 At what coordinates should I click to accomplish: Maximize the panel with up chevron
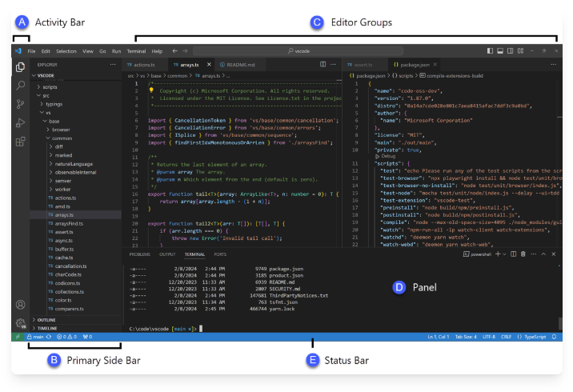543,254
